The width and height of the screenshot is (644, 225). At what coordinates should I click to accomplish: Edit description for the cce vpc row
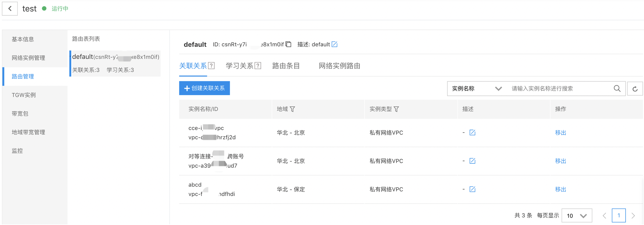pyautogui.click(x=472, y=133)
